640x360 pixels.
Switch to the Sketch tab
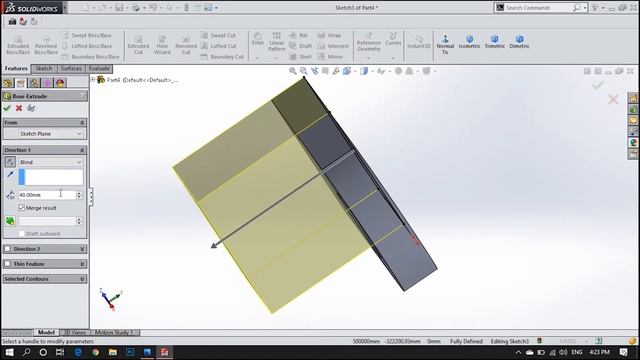click(44, 69)
